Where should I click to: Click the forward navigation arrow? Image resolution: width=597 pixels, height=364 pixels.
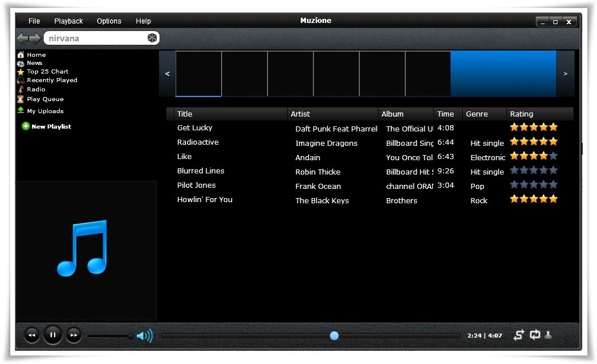tap(35, 38)
